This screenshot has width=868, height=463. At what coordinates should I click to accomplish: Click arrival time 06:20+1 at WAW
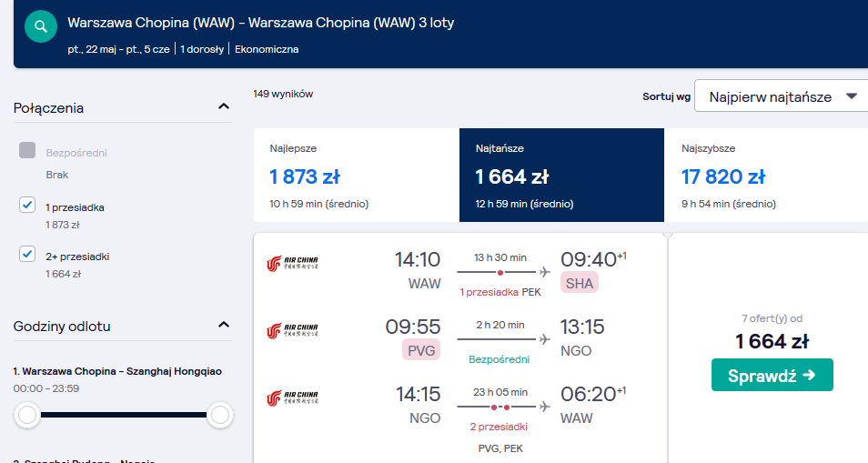593,394
